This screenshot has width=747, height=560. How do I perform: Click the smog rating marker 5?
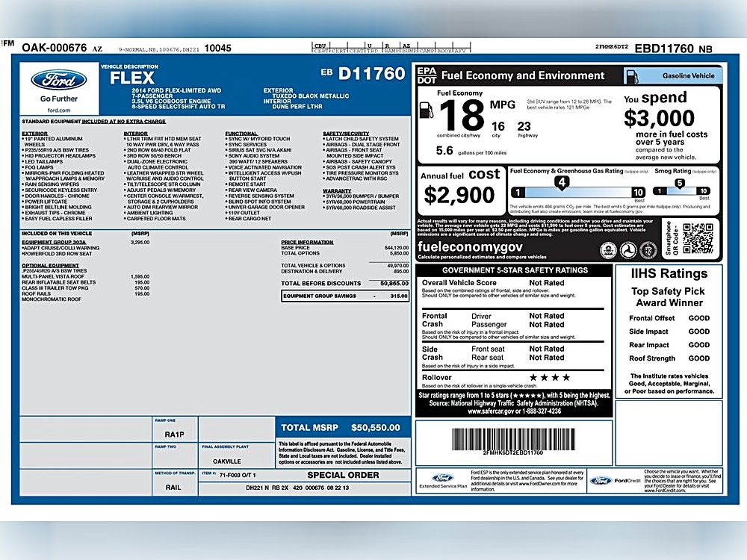pos(679,184)
